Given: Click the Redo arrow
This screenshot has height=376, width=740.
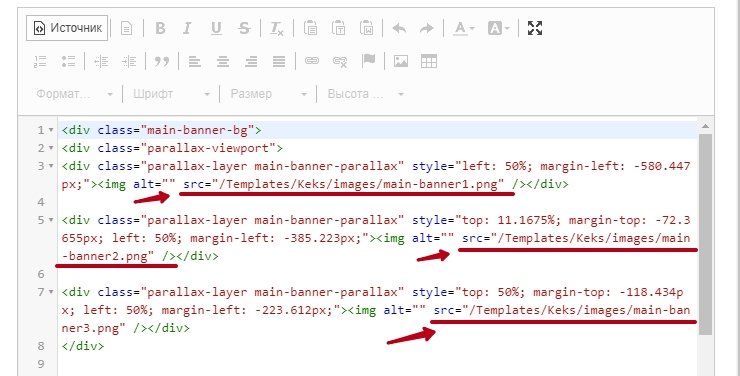Looking at the screenshot, I should click(x=427, y=28).
